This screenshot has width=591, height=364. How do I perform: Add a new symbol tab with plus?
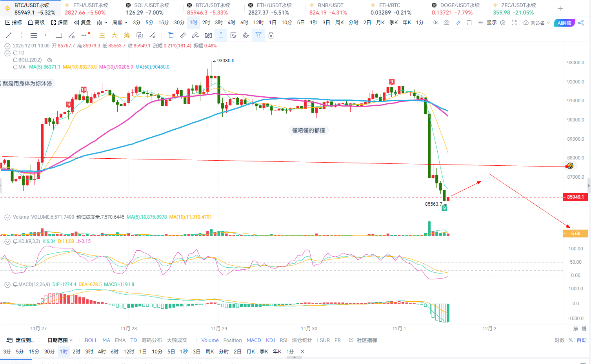click(560, 8)
